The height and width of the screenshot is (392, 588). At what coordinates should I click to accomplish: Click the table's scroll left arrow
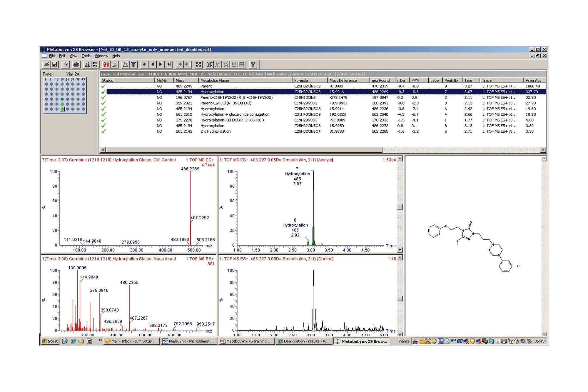[103, 150]
